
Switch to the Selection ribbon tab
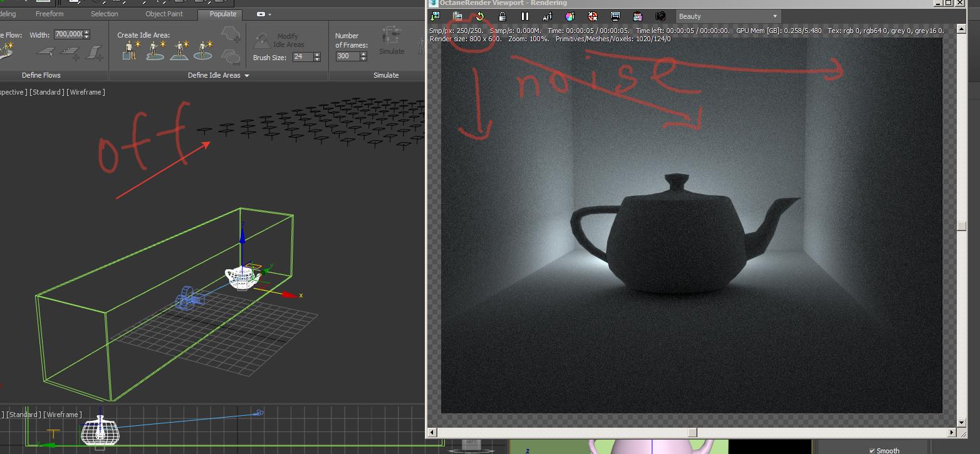[104, 14]
